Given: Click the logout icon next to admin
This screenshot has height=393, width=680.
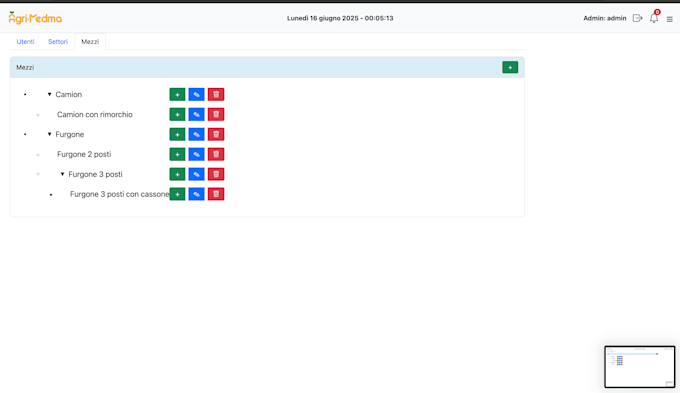Looking at the screenshot, I should point(637,18).
